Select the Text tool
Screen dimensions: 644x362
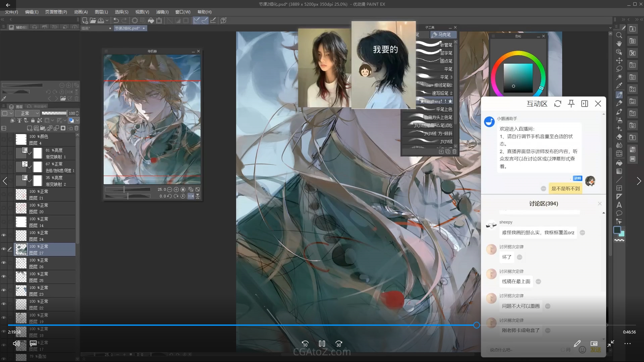tap(619, 205)
